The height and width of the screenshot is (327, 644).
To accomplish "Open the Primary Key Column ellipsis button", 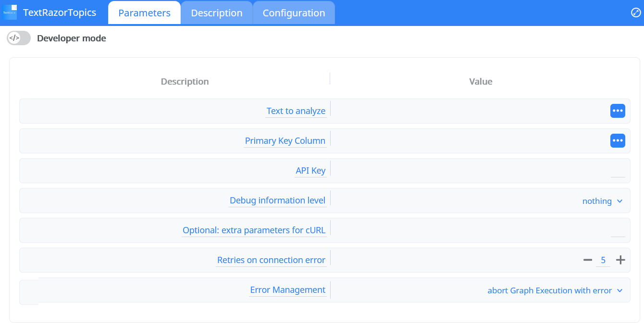I will 618,141.
